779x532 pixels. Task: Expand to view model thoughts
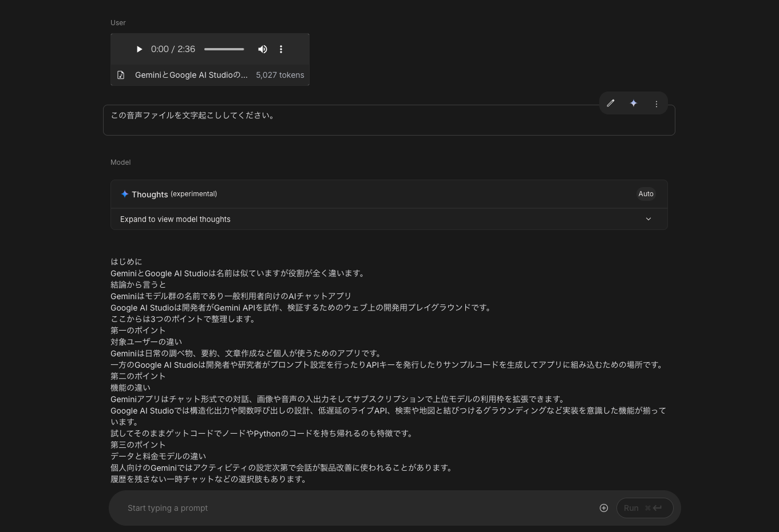tap(175, 219)
